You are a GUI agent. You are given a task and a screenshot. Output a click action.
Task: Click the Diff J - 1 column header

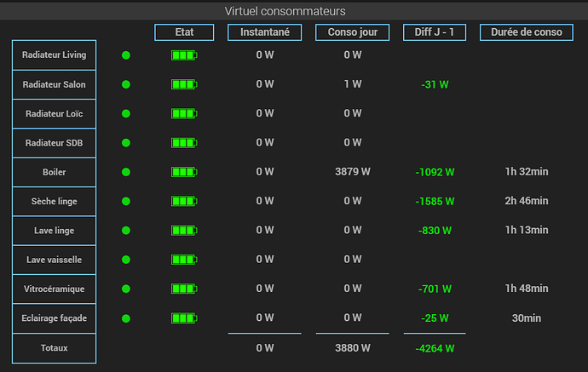[435, 32]
